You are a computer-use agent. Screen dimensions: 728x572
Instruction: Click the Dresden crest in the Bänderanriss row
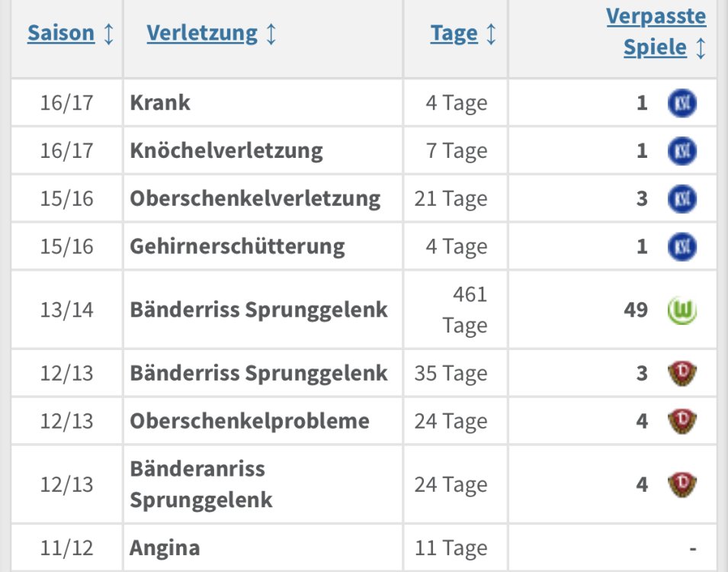pyautogui.click(x=681, y=484)
